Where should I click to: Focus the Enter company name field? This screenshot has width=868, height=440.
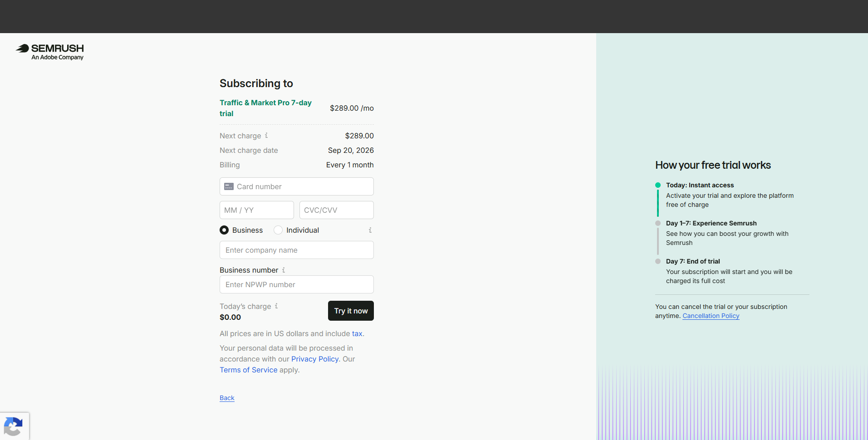(x=297, y=250)
